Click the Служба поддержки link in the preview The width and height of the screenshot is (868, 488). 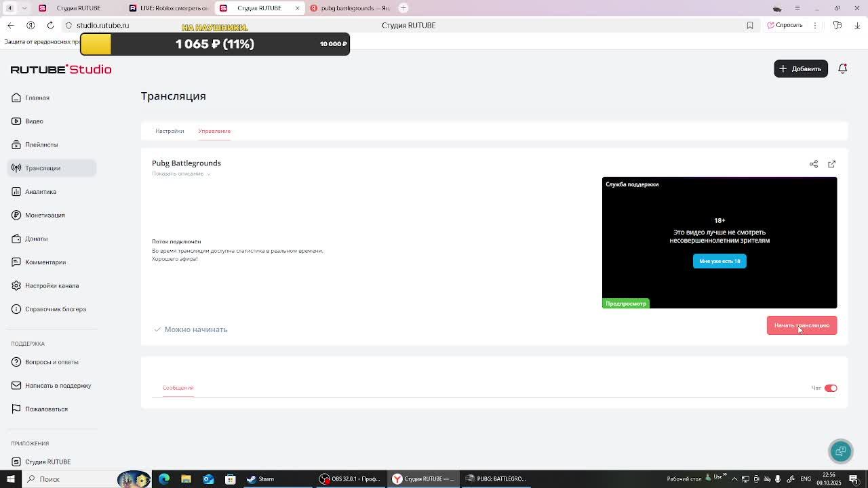(632, 184)
